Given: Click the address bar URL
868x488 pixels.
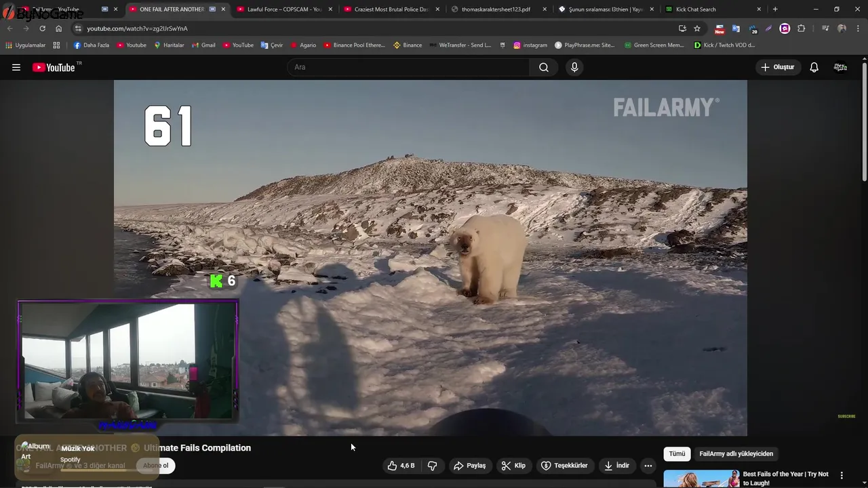Looking at the screenshot, I should coord(137,28).
